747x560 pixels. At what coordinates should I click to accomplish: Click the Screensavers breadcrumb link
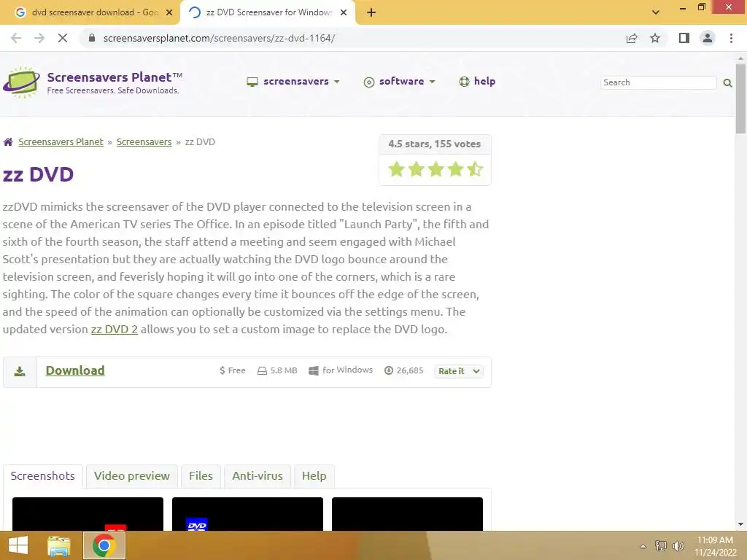coord(144,142)
